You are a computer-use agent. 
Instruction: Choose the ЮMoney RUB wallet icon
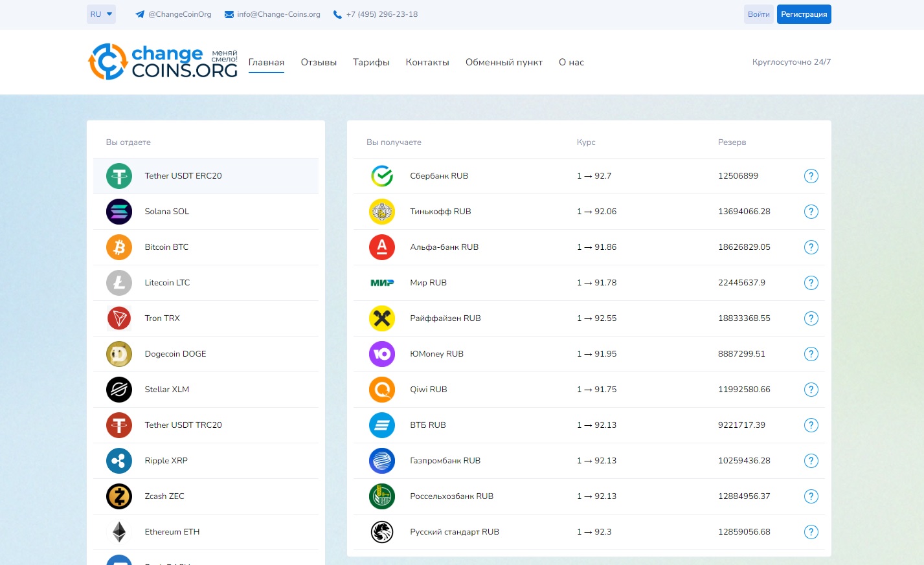(x=382, y=354)
